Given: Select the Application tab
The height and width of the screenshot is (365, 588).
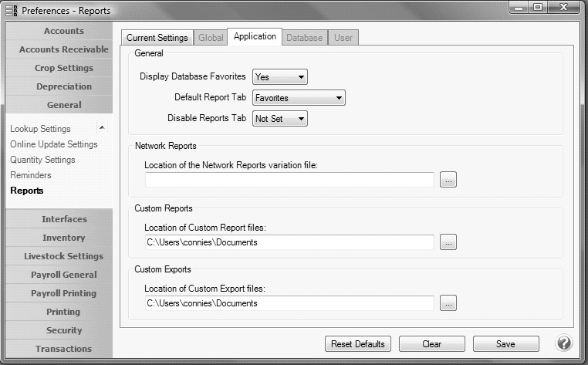Looking at the screenshot, I should tap(255, 36).
